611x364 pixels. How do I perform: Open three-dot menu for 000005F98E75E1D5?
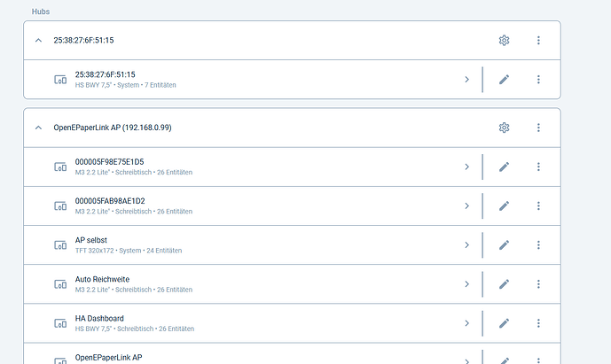(x=538, y=167)
